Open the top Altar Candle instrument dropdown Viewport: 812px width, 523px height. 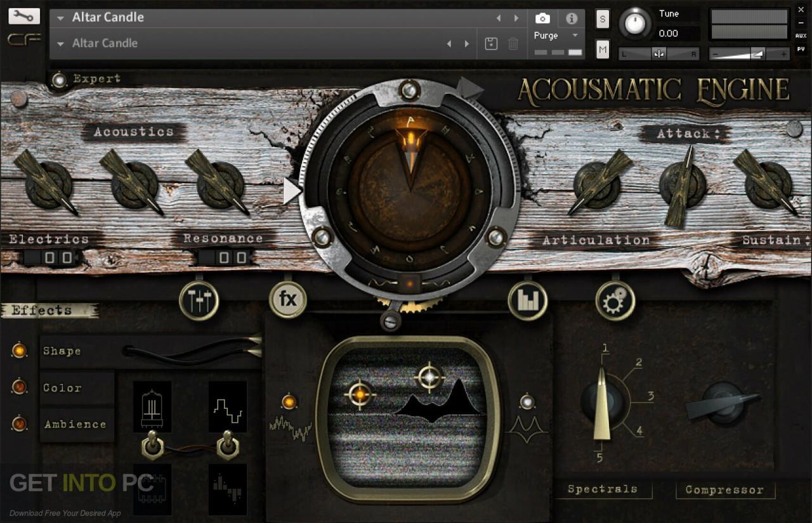tap(60, 18)
